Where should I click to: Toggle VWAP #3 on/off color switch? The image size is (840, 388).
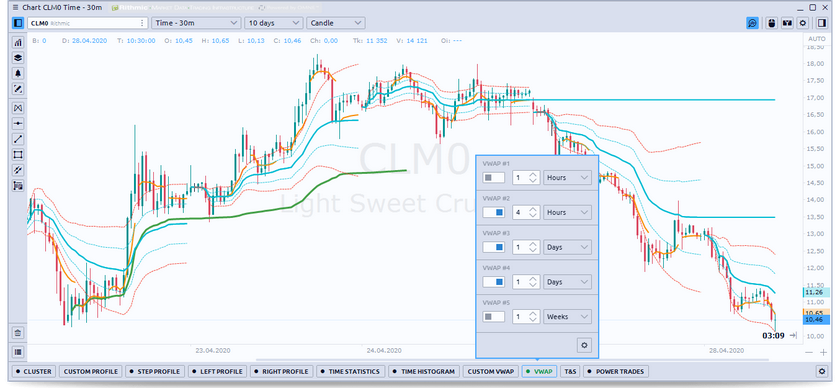[x=493, y=247]
